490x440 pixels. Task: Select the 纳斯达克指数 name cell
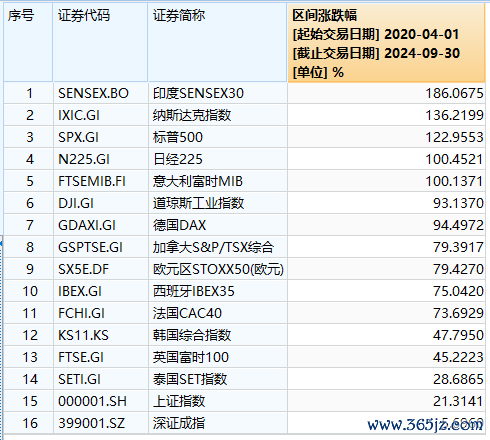click(x=218, y=115)
